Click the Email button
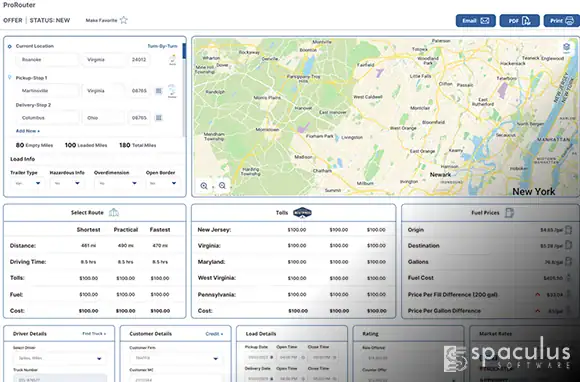The height and width of the screenshot is (382, 580). tap(475, 21)
